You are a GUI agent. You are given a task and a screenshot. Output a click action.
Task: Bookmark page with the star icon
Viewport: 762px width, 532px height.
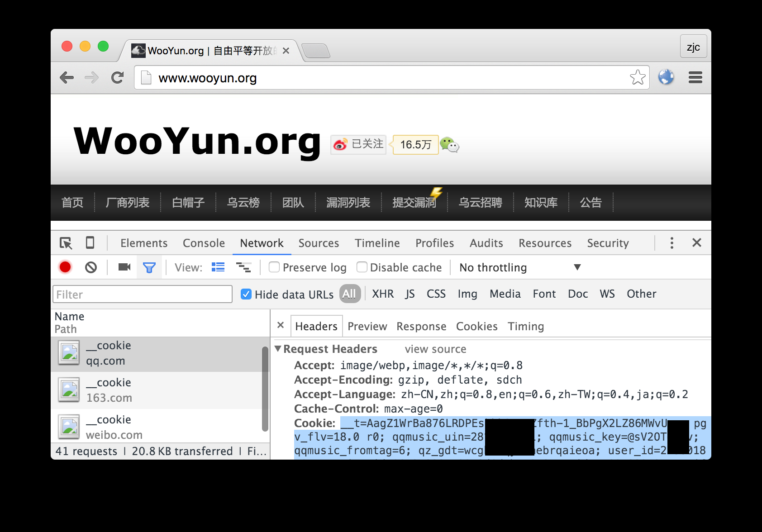pyautogui.click(x=638, y=77)
